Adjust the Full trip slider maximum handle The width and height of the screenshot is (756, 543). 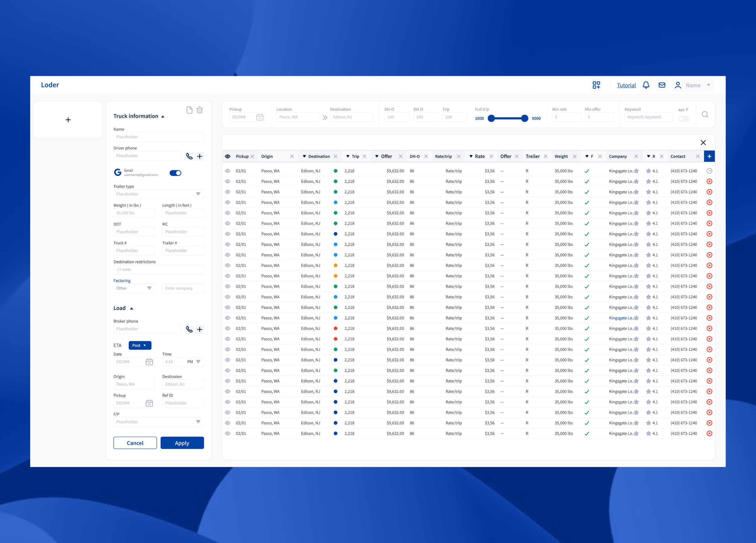click(x=525, y=118)
